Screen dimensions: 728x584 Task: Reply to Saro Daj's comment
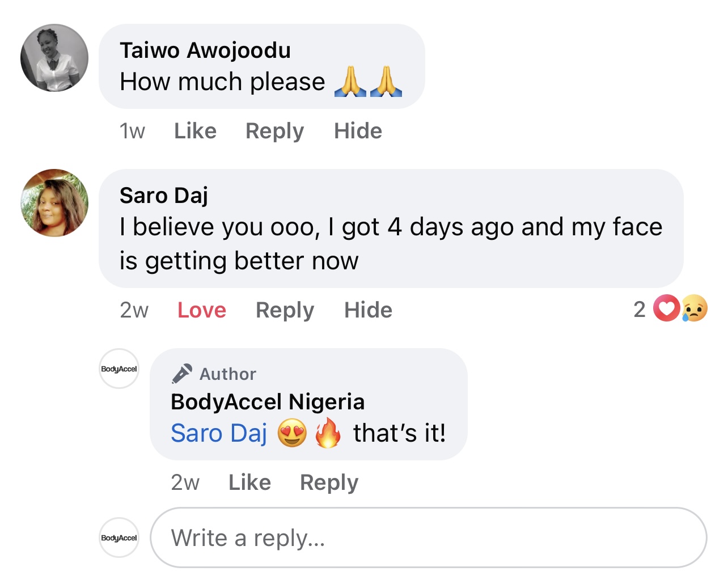coord(285,310)
